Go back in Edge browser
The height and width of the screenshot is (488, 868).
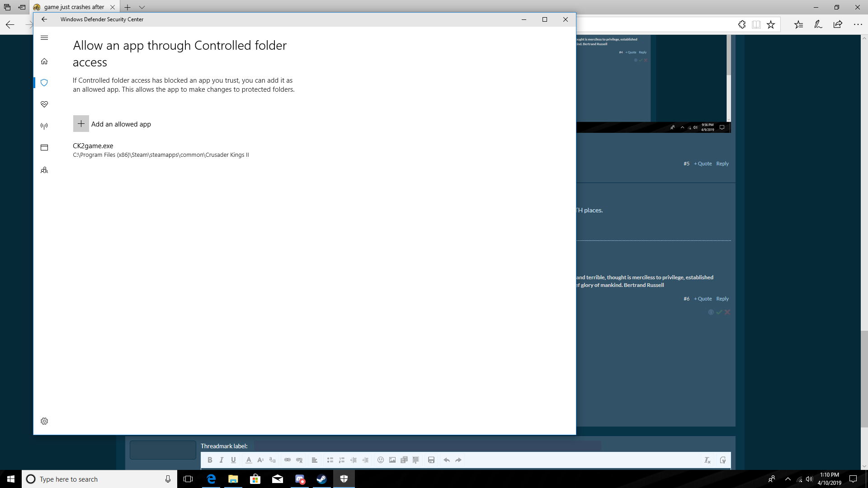click(x=10, y=24)
